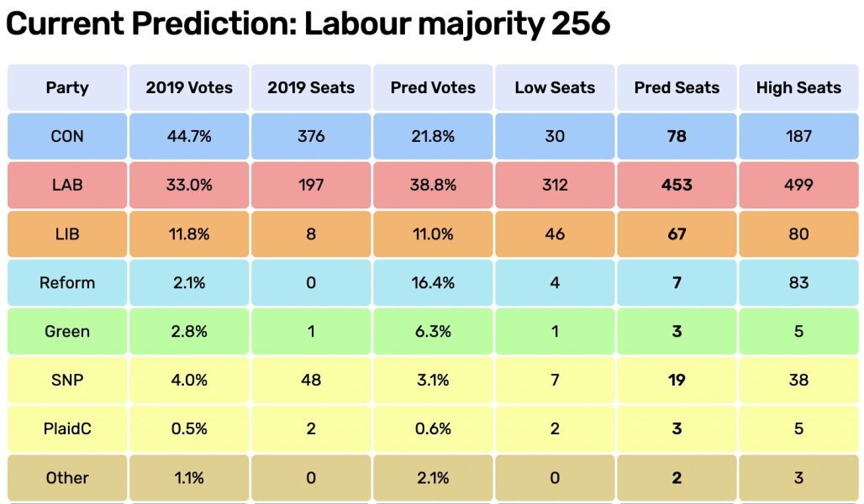Click the Pred Seats column header

pos(677,87)
